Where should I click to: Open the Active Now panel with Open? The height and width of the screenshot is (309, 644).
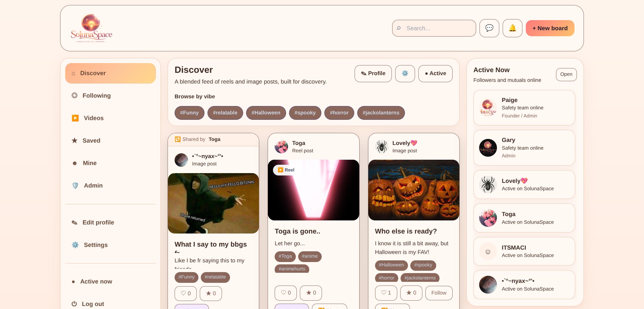[x=566, y=74]
